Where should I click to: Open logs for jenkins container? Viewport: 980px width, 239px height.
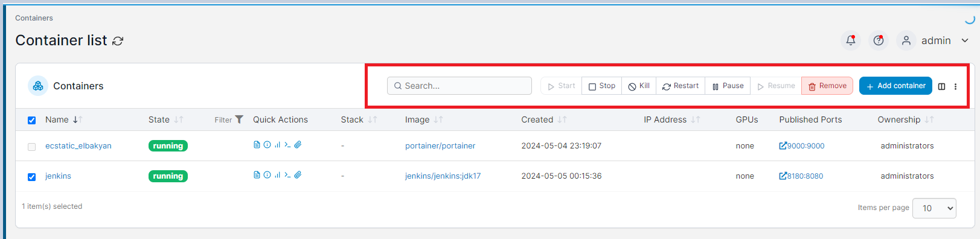pos(257,175)
